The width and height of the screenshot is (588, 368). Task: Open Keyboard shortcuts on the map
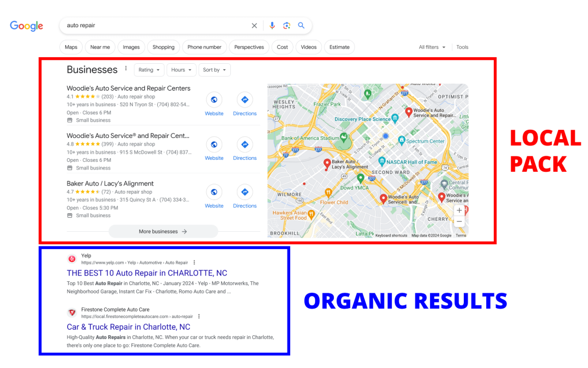pyautogui.click(x=391, y=236)
